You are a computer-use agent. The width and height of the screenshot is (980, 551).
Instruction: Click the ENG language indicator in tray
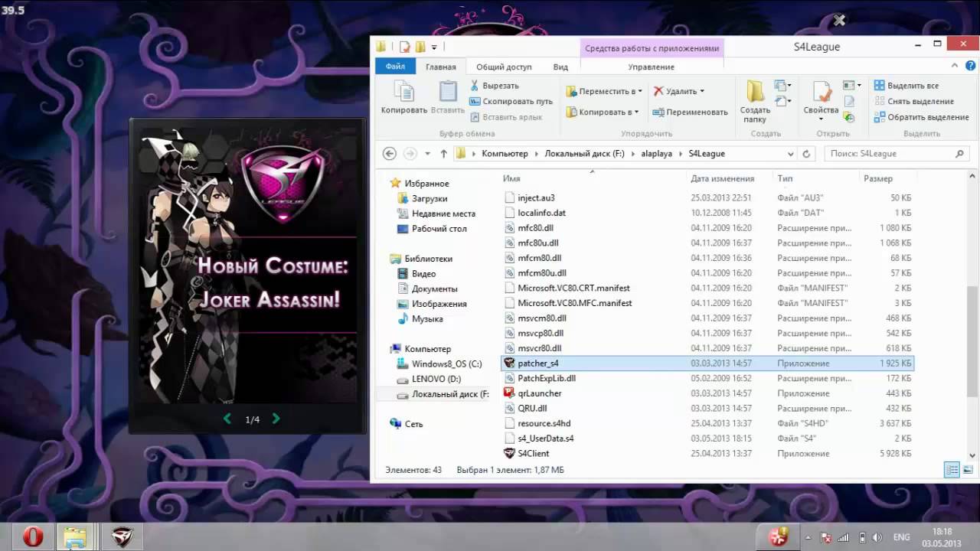[x=902, y=537]
